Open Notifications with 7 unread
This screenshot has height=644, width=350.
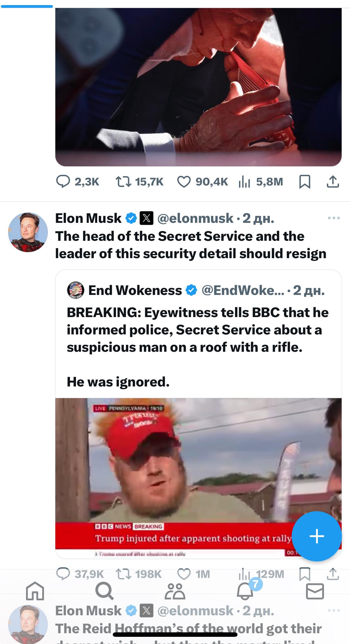coord(245,591)
